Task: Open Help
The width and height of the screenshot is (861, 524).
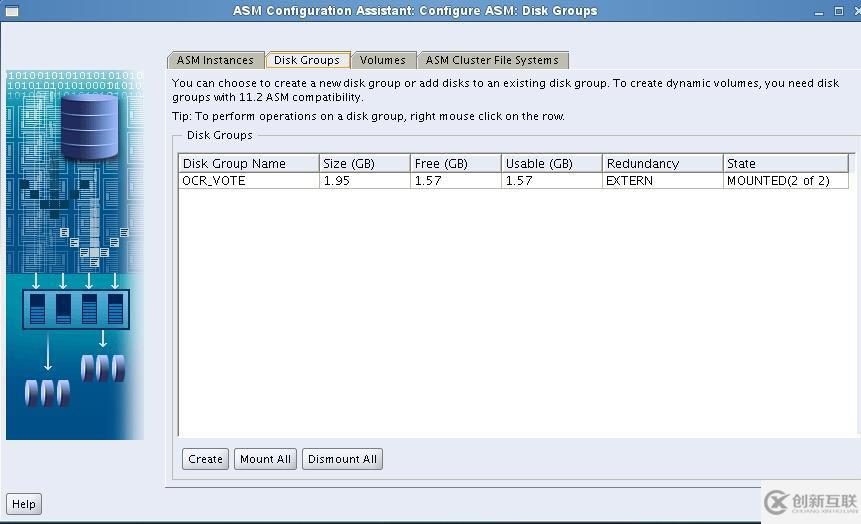Action: 24,504
